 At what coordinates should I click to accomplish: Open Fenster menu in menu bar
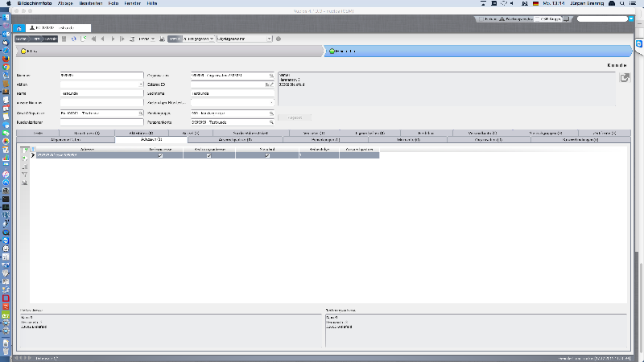(132, 3)
